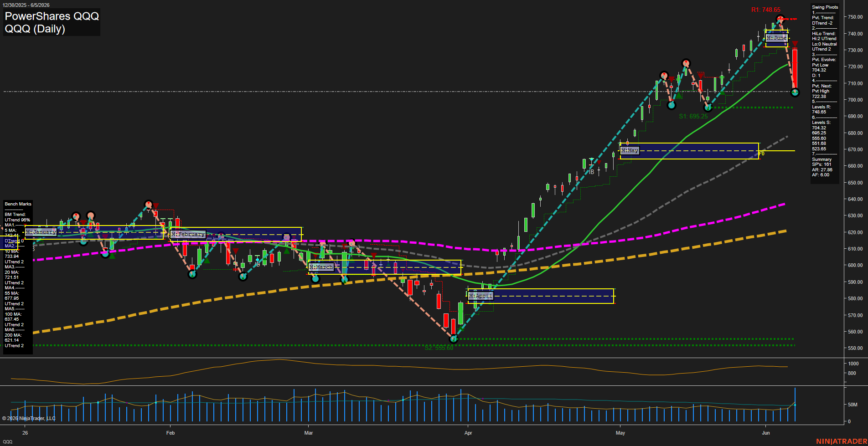This screenshot has width=868, height=446.
Task: Select the R1: 748.65 resistance label
Action: click(x=766, y=10)
